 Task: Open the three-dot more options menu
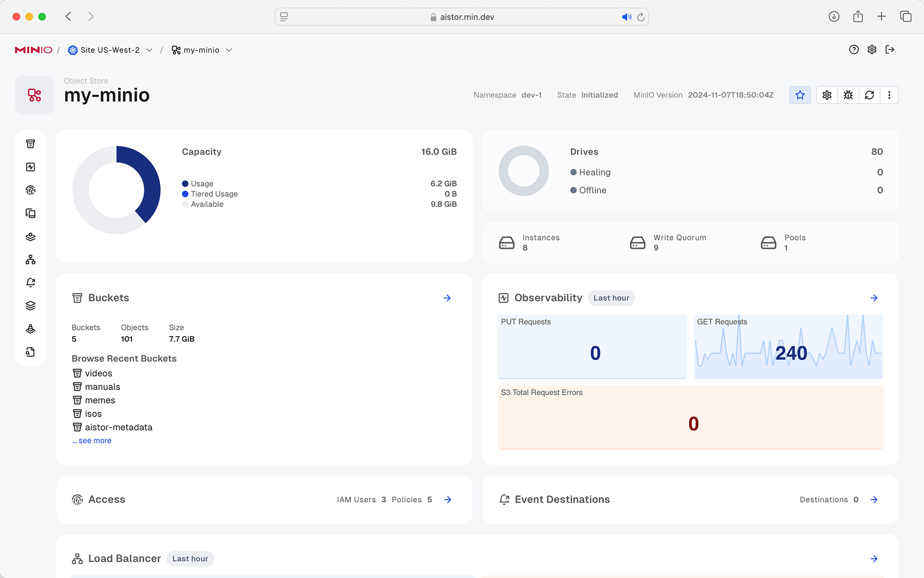[889, 95]
